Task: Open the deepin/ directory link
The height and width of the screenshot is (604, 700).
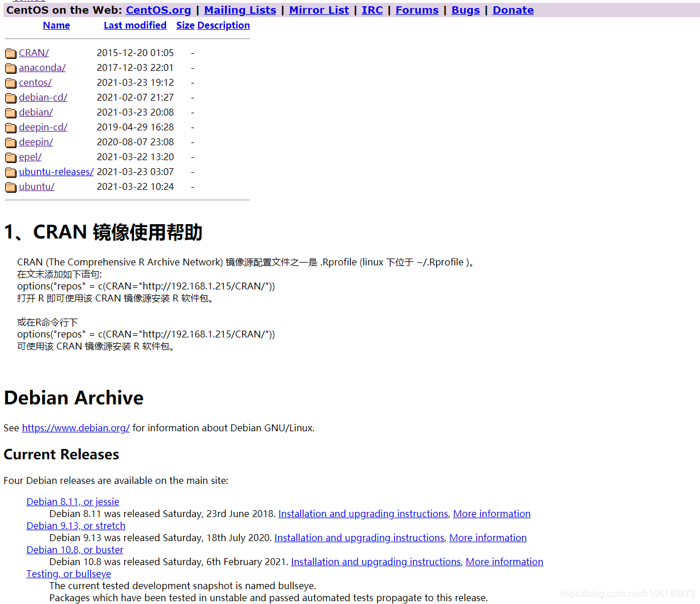Action: (x=36, y=142)
